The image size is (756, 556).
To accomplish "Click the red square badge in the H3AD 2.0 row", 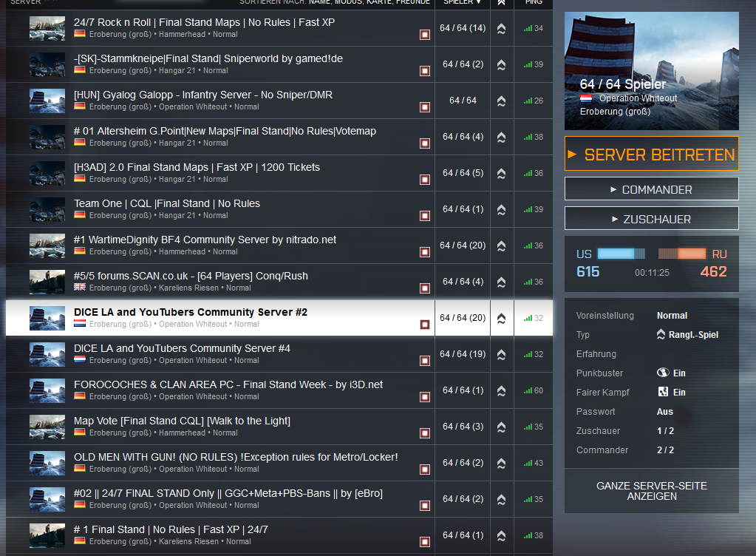I will pyautogui.click(x=425, y=180).
